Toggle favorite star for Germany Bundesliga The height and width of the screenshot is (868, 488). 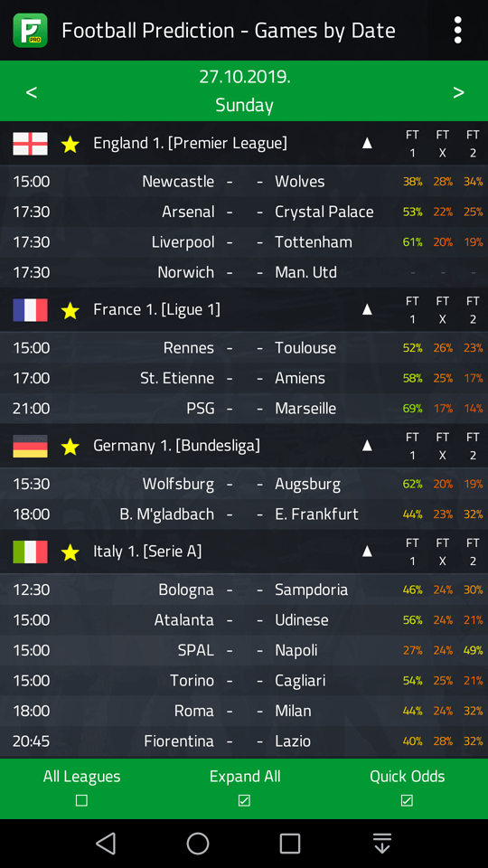(x=70, y=446)
